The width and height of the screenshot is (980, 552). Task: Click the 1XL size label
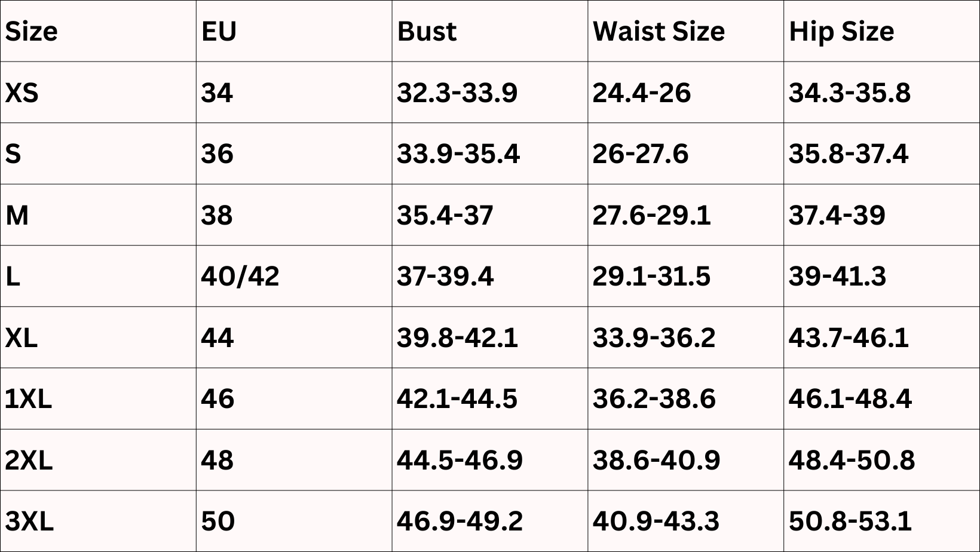28,398
